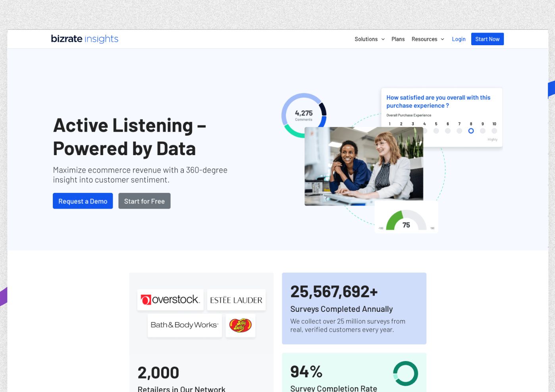
Task: Click the Estée Lauder logo
Action: click(x=236, y=300)
